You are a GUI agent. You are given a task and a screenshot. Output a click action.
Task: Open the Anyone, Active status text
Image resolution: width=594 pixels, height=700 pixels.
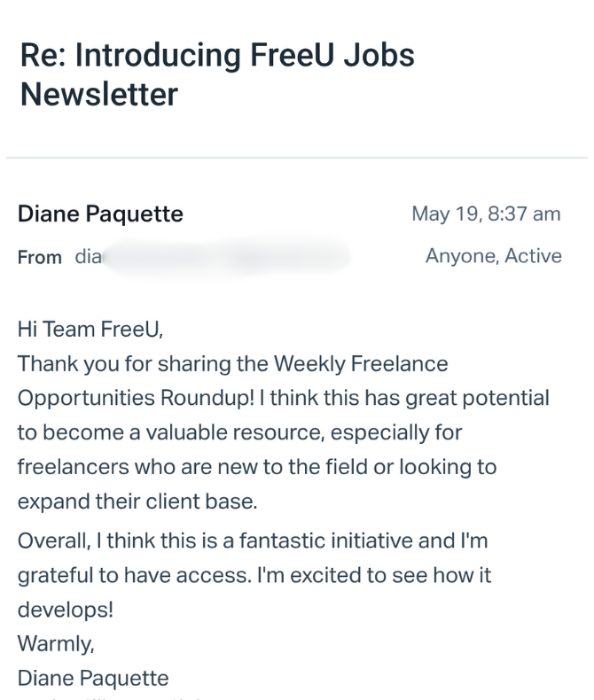coord(493,256)
